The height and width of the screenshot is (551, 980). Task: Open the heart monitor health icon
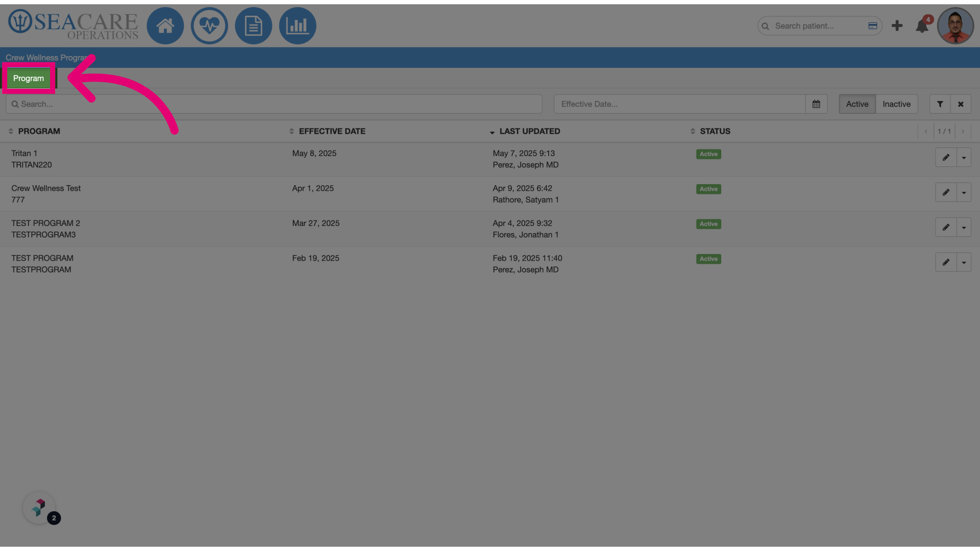209,26
